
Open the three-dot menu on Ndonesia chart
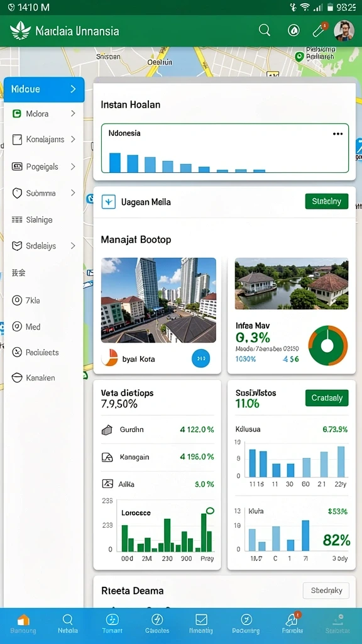[337, 134]
